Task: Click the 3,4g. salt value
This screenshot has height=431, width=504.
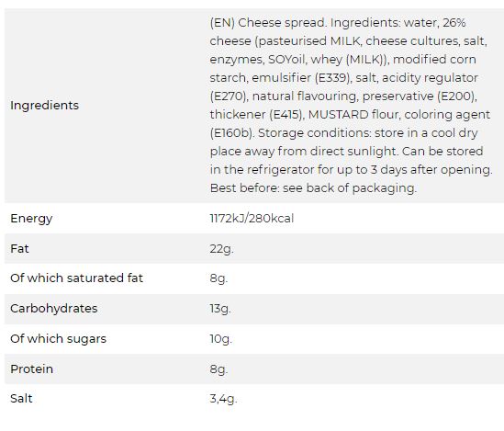Action: point(223,399)
